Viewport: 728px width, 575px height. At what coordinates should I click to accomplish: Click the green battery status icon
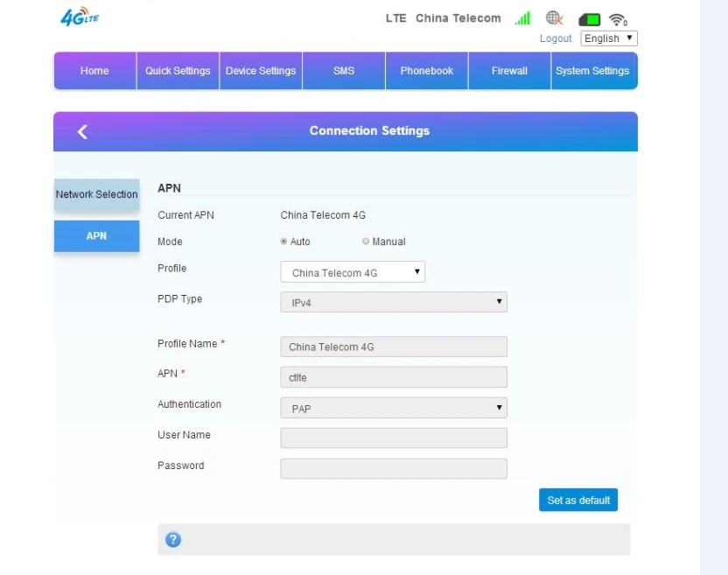coord(589,19)
